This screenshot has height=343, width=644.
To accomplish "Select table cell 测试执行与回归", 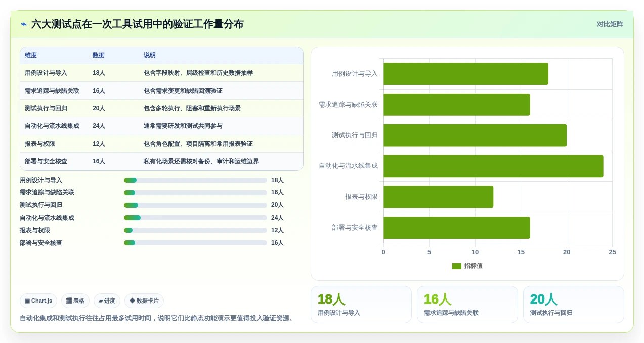I will 46,108.
